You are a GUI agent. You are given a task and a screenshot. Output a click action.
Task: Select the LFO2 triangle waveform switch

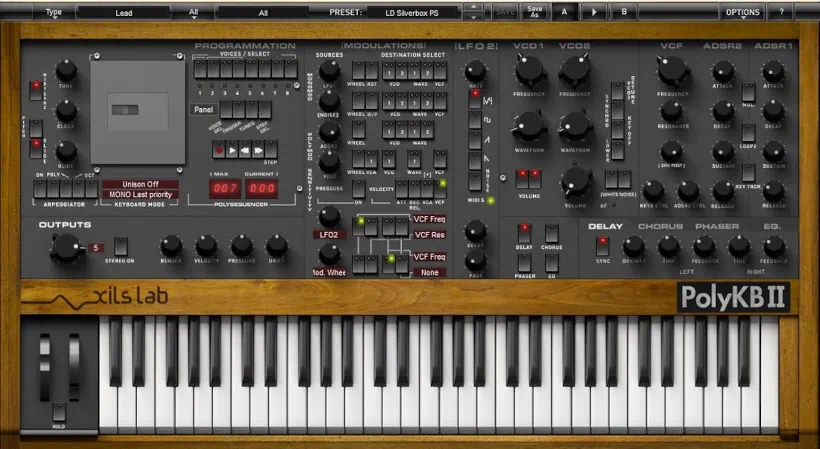pos(475,99)
